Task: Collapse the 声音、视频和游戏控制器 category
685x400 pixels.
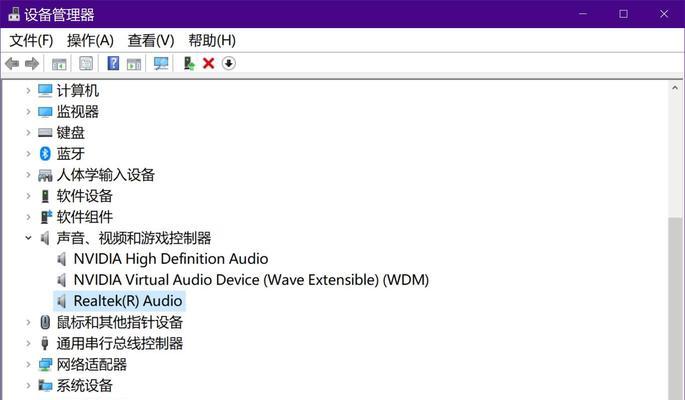Action: pos(28,238)
